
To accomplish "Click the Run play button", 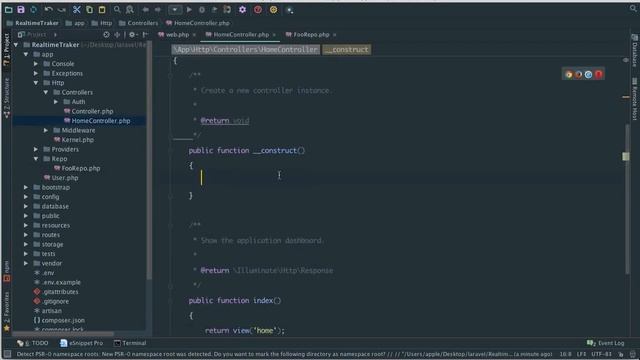I will [189, 9].
